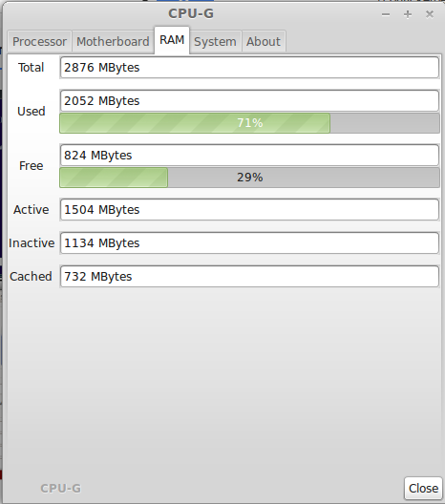Image resolution: width=445 pixels, height=504 pixels.
Task: Select the RAM tab
Action: point(172,40)
